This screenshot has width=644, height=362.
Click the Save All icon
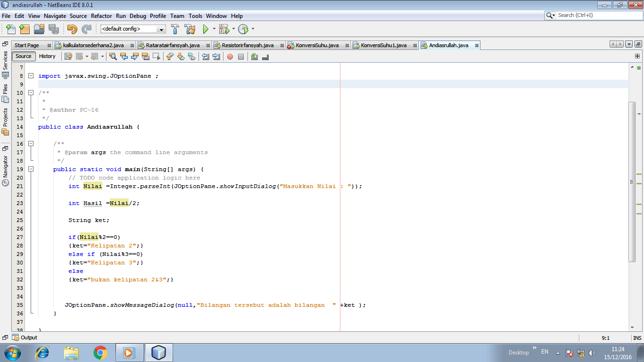pyautogui.click(x=54, y=29)
